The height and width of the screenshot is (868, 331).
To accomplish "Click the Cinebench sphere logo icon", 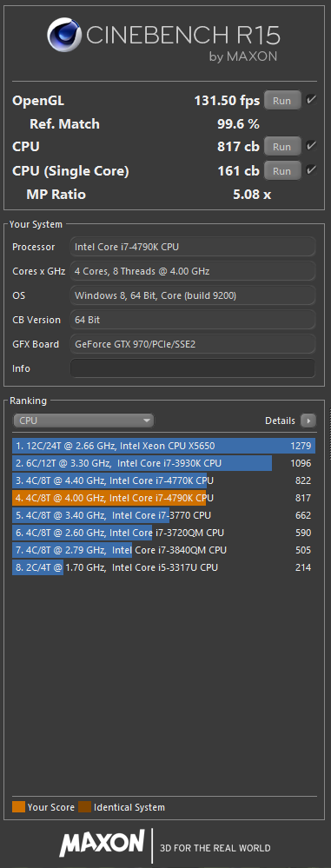I will click(65, 35).
